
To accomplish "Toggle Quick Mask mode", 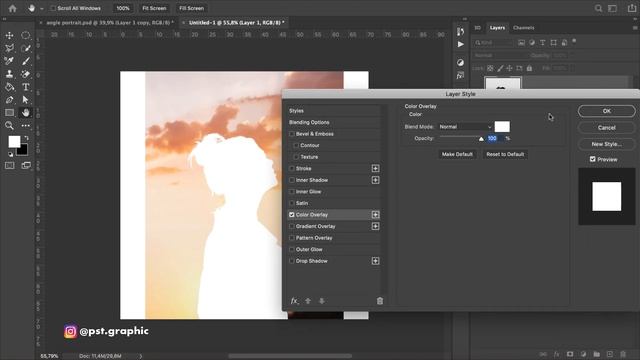I will pyautogui.click(x=9, y=165).
